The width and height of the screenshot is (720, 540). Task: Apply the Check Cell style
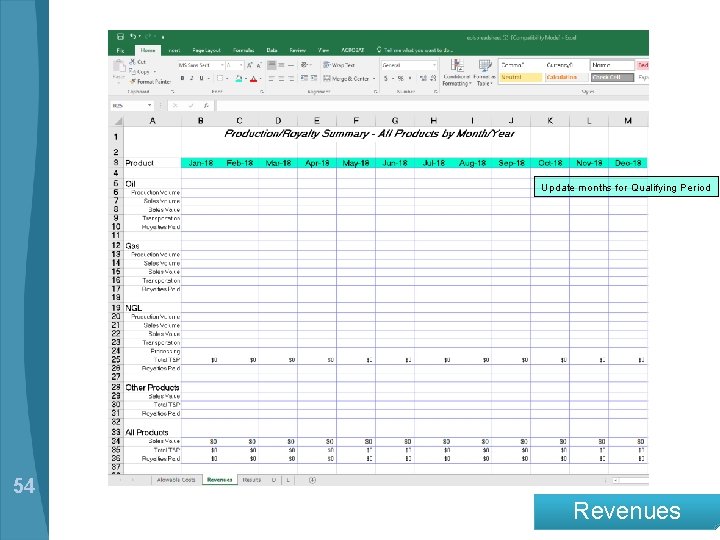613,77
